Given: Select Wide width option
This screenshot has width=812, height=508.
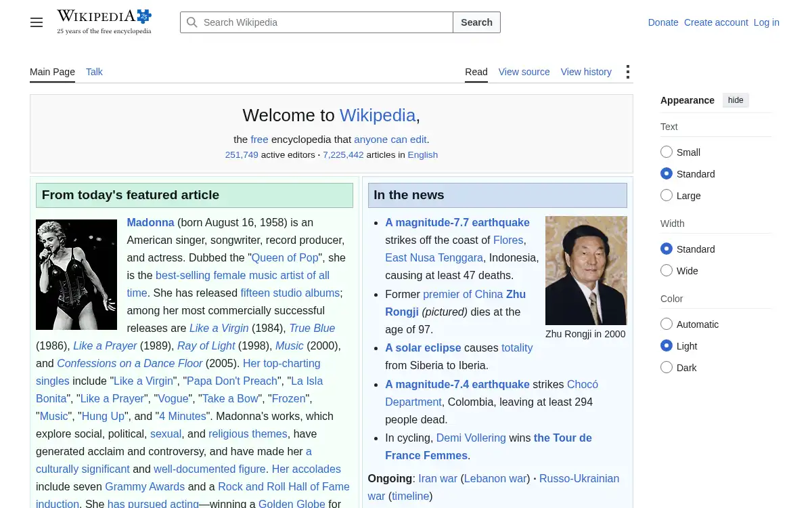Looking at the screenshot, I should click(667, 271).
